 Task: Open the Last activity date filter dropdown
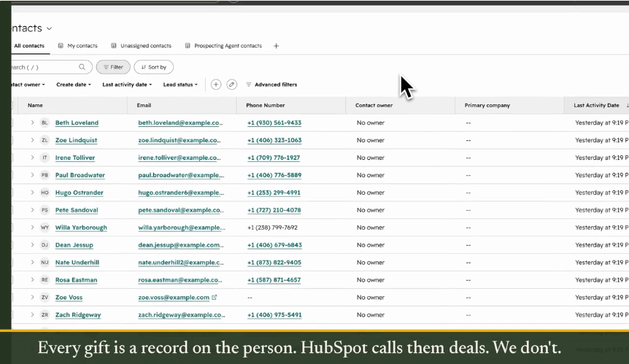[127, 85]
